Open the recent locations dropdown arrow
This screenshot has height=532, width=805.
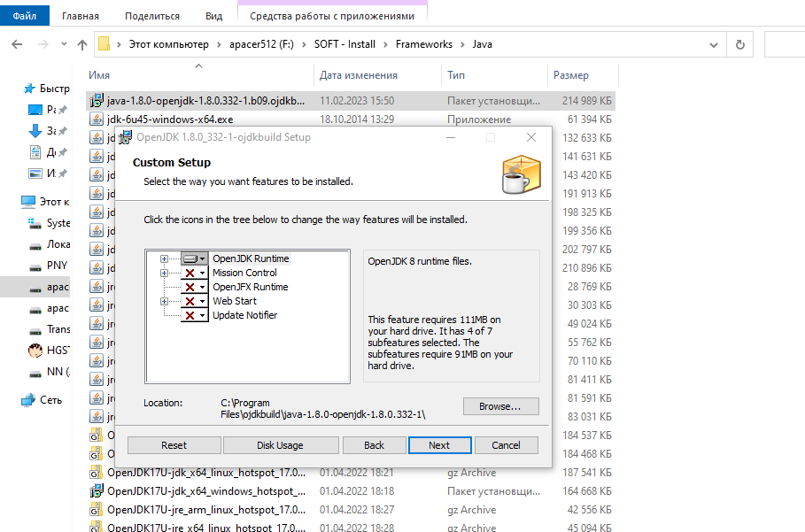pos(64,44)
